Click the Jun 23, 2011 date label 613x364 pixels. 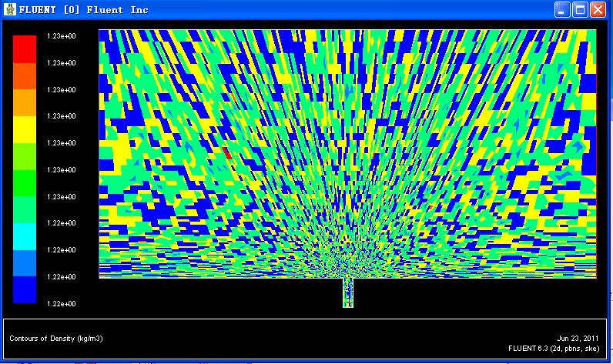pyautogui.click(x=578, y=339)
